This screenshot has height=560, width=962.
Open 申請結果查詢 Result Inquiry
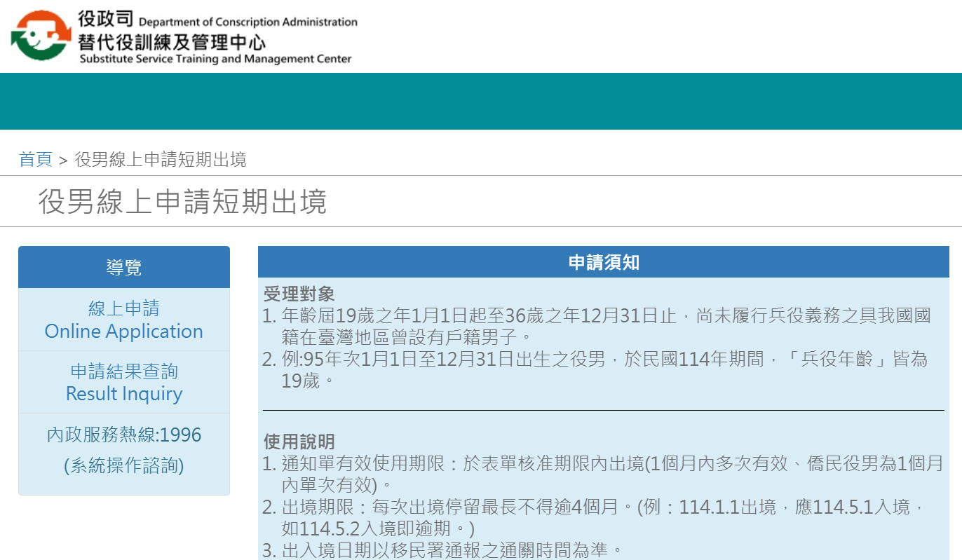pyautogui.click(x=124, y=382)
